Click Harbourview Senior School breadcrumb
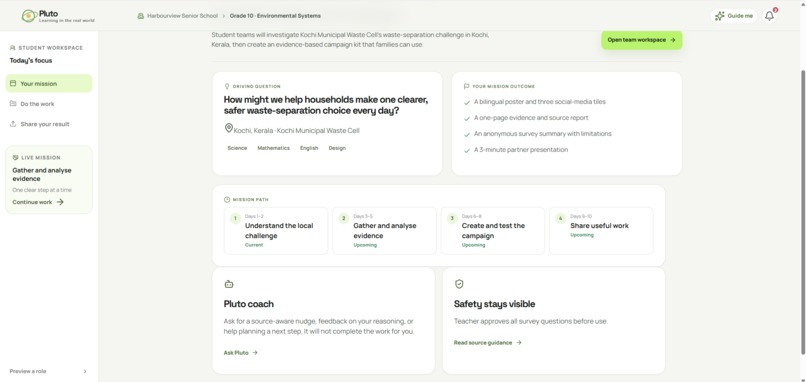The height and width of the screenshot is (382, 806). [182, 16]
